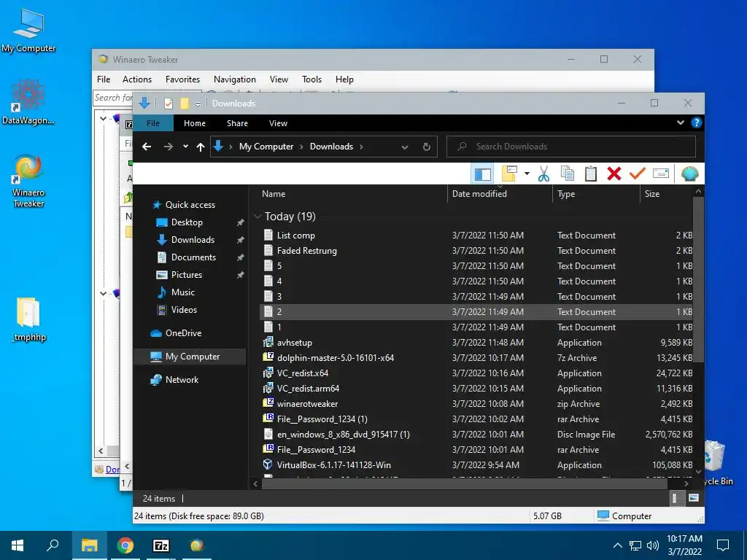Open the Tools menu in Winaero Tweaker
747x560 pixels.
coord(311,79)
